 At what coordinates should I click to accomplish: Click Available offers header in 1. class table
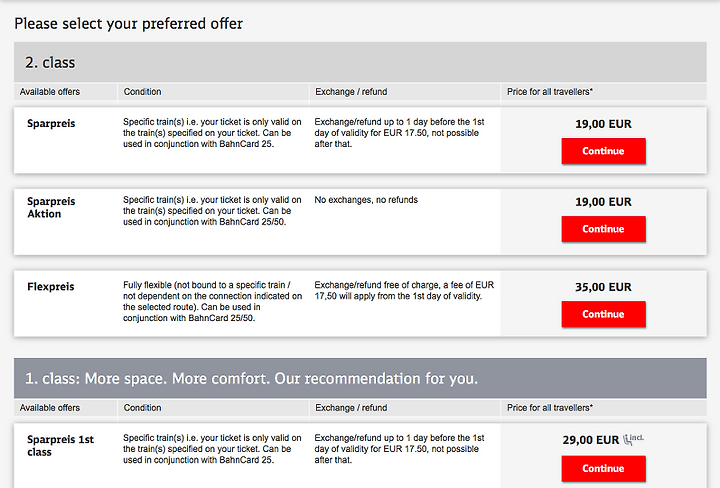coord(50,408)
